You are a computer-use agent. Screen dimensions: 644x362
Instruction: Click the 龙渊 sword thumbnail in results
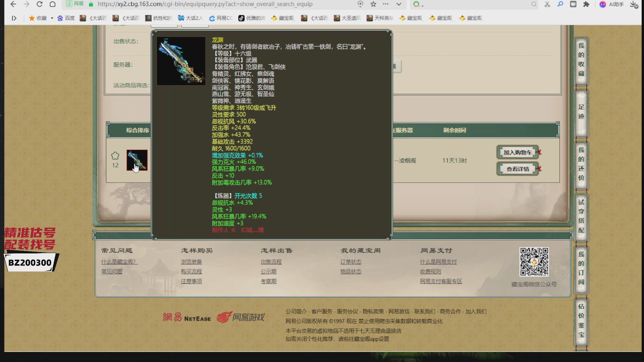point(137,160)
